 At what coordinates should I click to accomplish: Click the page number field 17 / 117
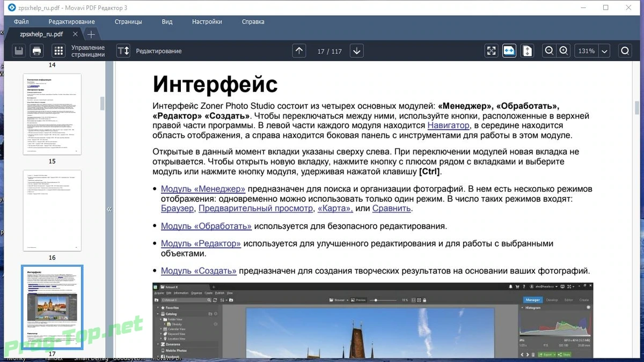tap(329, 51)
